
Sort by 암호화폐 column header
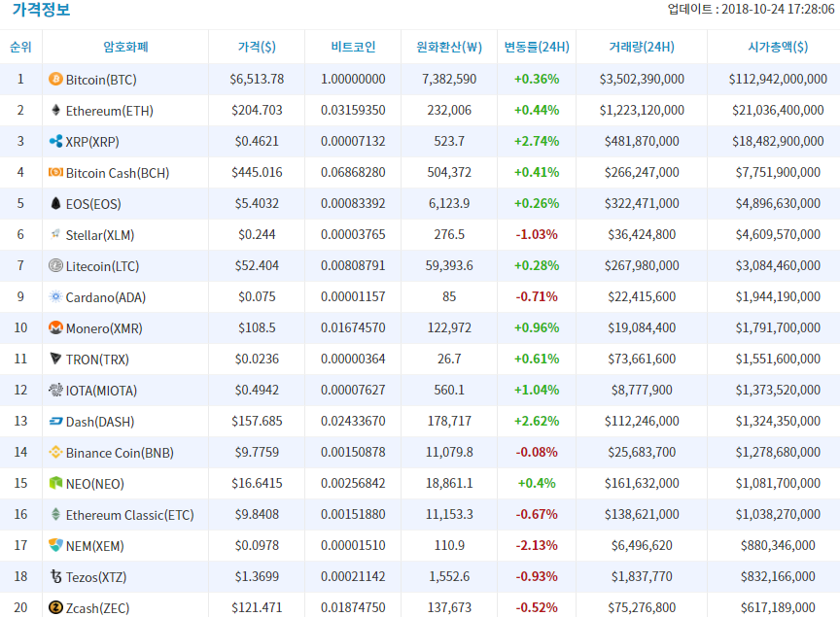(x=125, y=48)
